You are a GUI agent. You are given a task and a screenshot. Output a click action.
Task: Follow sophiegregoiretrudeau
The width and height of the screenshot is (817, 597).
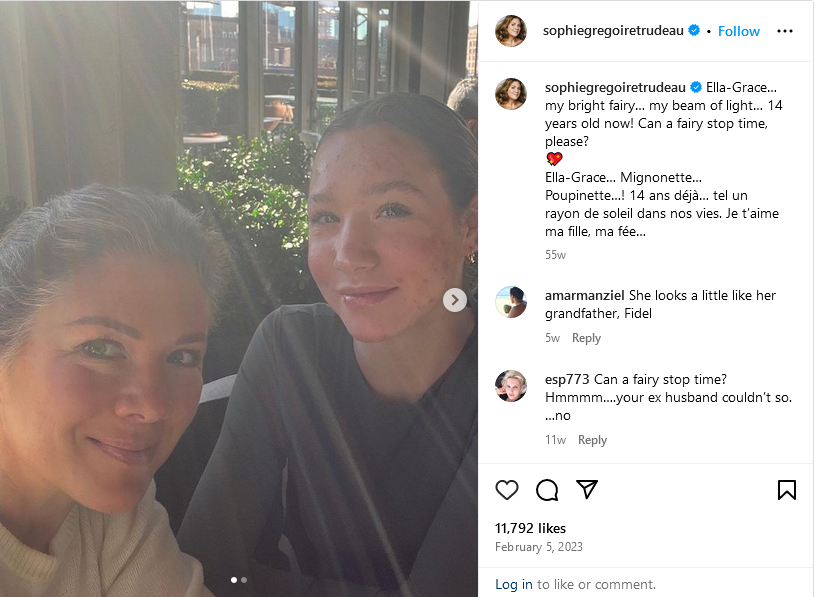738,31
